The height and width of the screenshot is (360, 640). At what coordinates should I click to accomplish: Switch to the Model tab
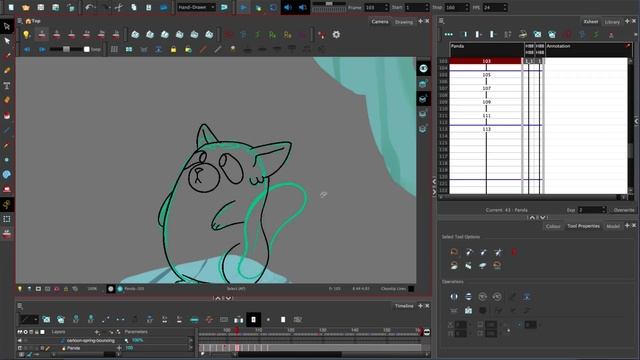pyautogui.click(x=613, y=226)
